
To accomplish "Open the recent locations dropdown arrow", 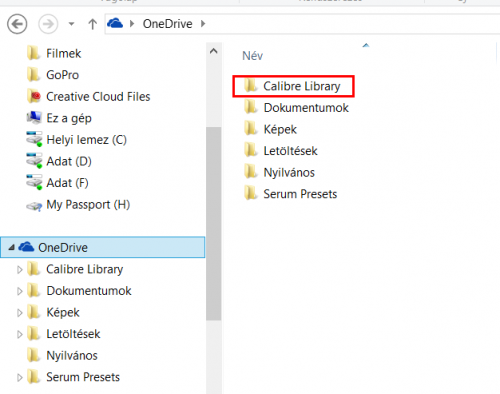I will click(71, 24).
